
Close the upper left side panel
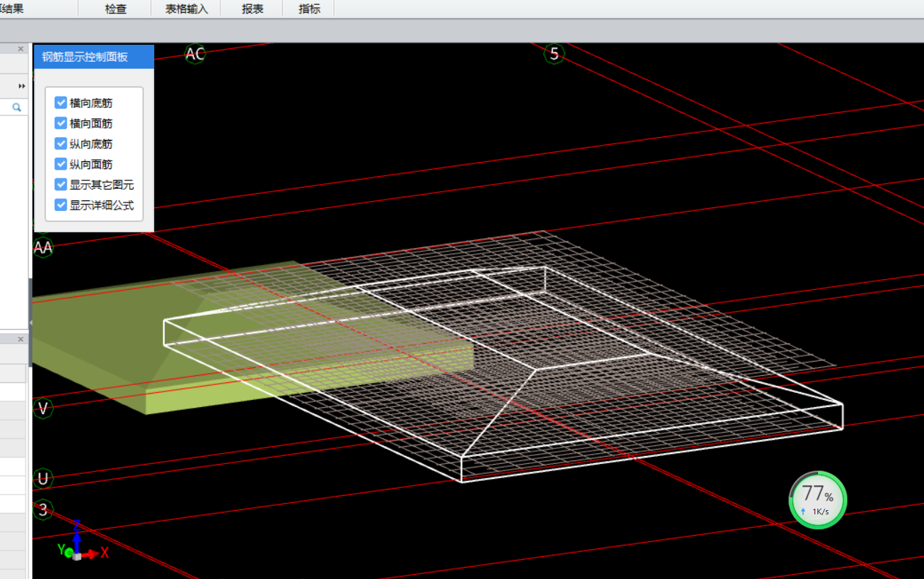(x=21, y=49)
